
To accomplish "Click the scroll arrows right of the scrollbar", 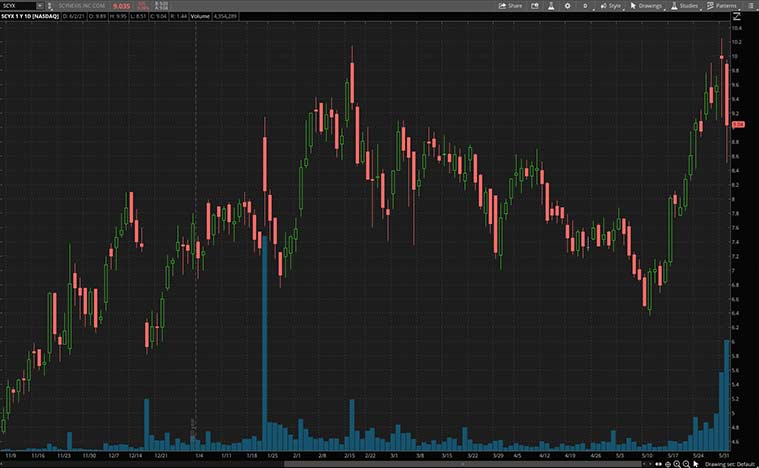I will tap(647, 464).
